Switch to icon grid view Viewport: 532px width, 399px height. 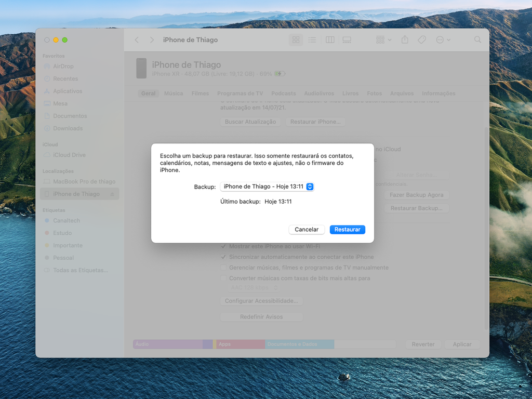pos(296,39)
